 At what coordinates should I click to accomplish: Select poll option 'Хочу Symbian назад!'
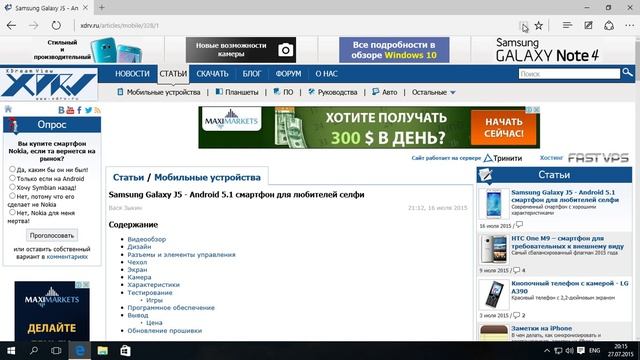[12, 187]
